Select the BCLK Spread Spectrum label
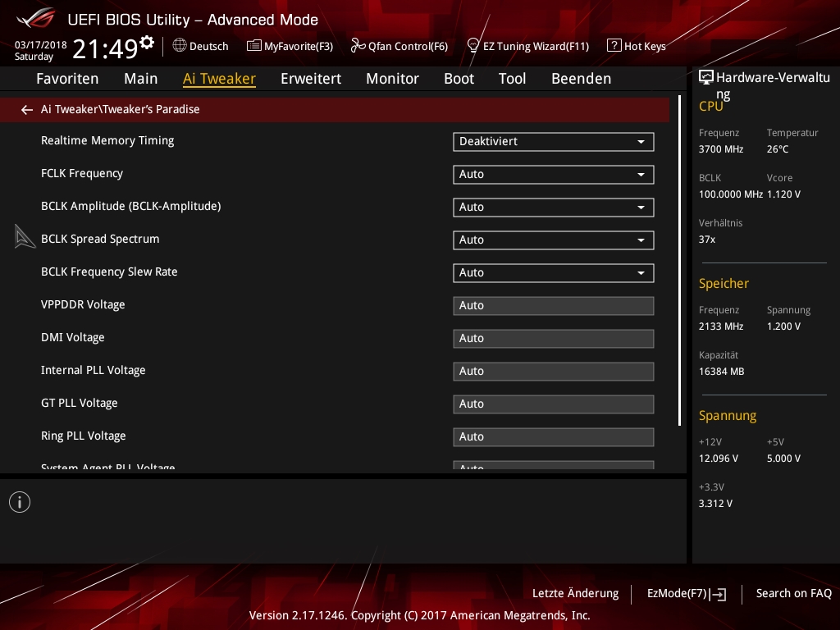 point(100,239)
